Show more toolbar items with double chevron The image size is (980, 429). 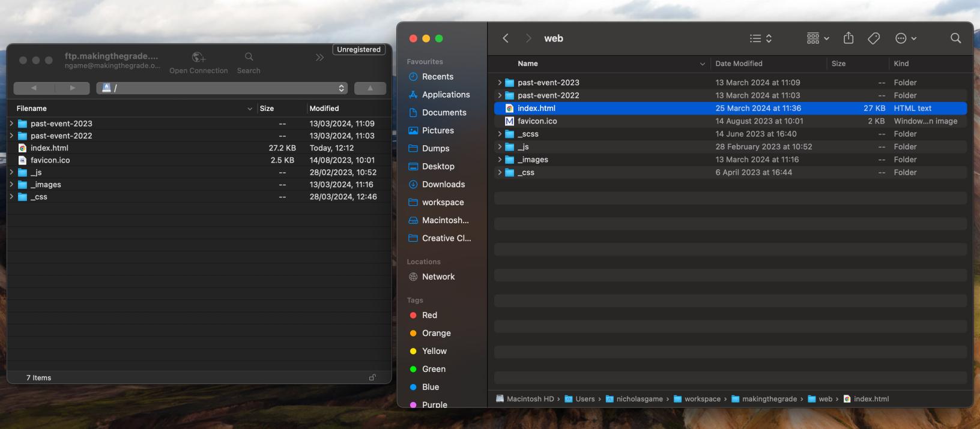click(x=319, y=58)
